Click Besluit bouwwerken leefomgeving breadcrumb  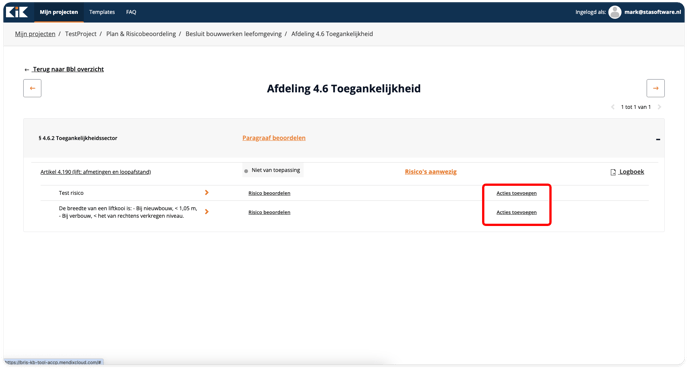pos(233,34)
